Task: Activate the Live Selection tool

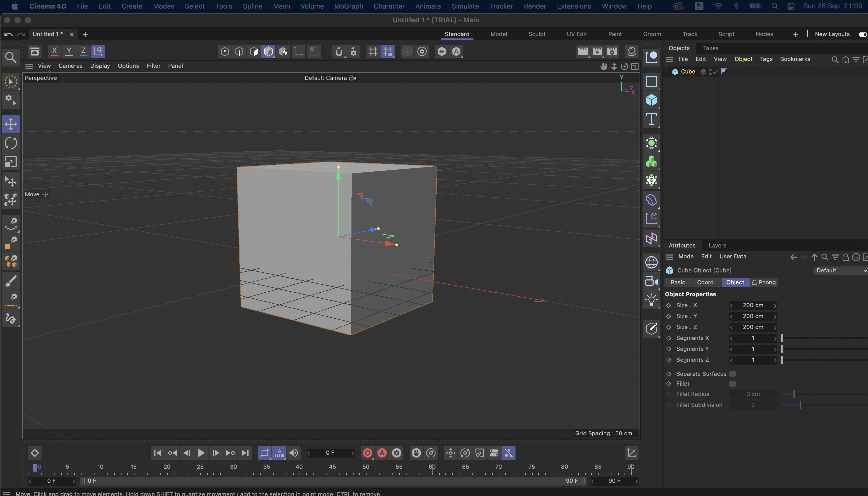Action: (x=11, y=82)
